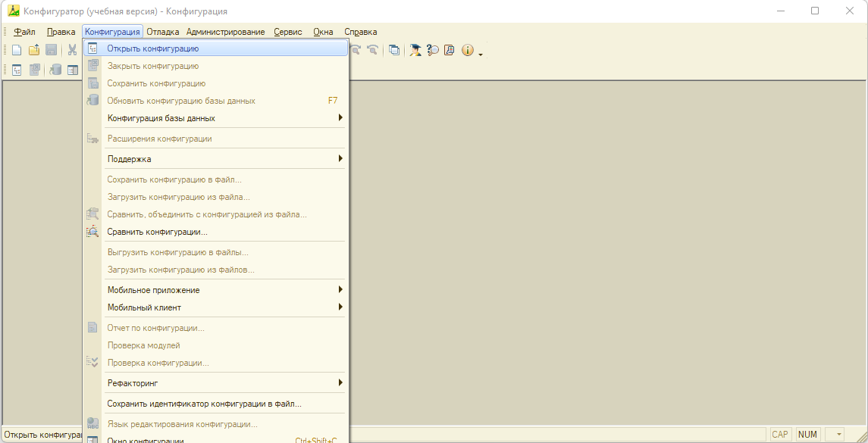Screen dimensions: 868x443
Task: Choose Сохранить идентификатор конфигурации в файл...
Action: [215, 404]
